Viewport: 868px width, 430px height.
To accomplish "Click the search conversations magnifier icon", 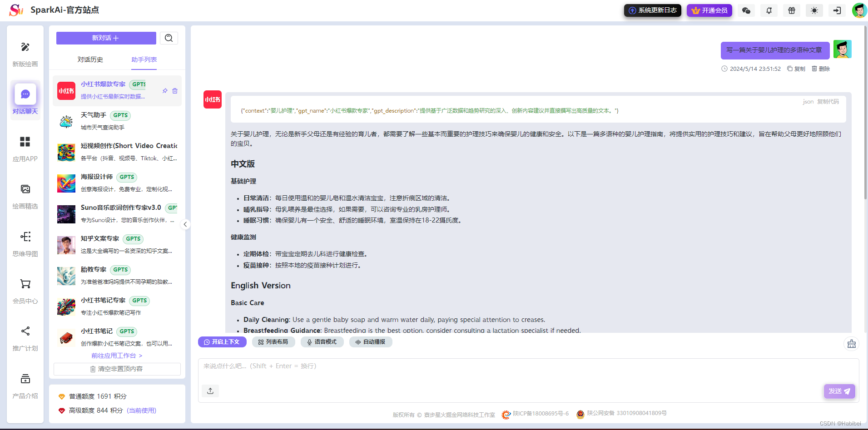I will click(x=169, y=38).
